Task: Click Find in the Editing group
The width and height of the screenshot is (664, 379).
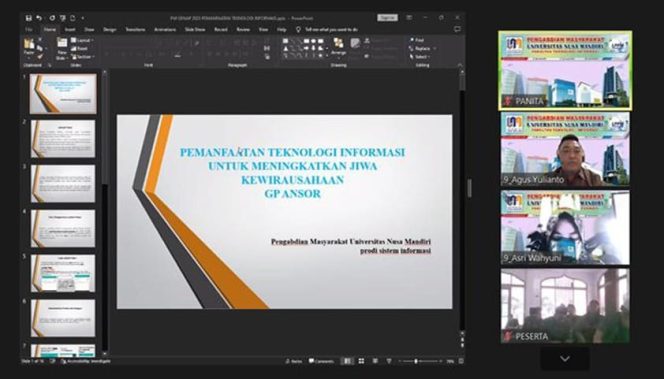Action: [417, 40]
